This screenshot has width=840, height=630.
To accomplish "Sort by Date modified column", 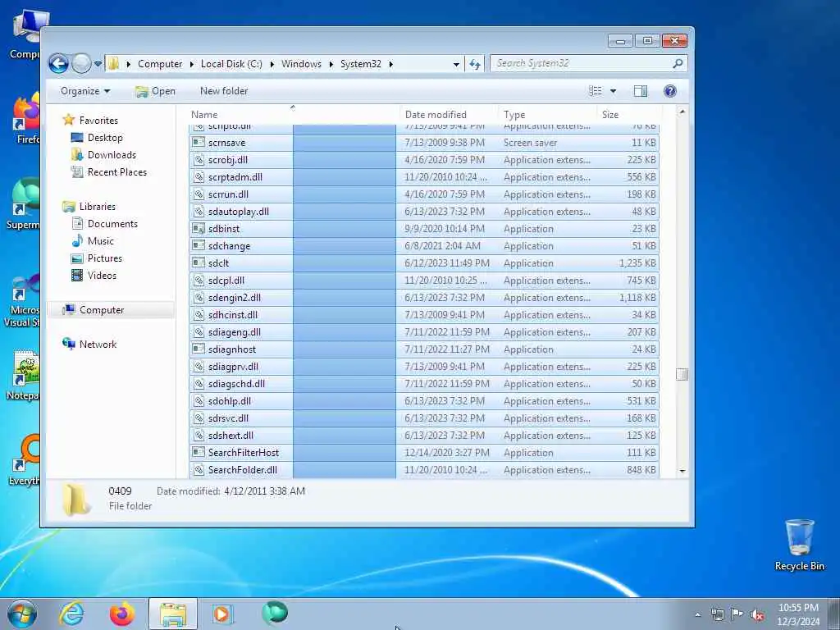I will (x=436, y=115).
